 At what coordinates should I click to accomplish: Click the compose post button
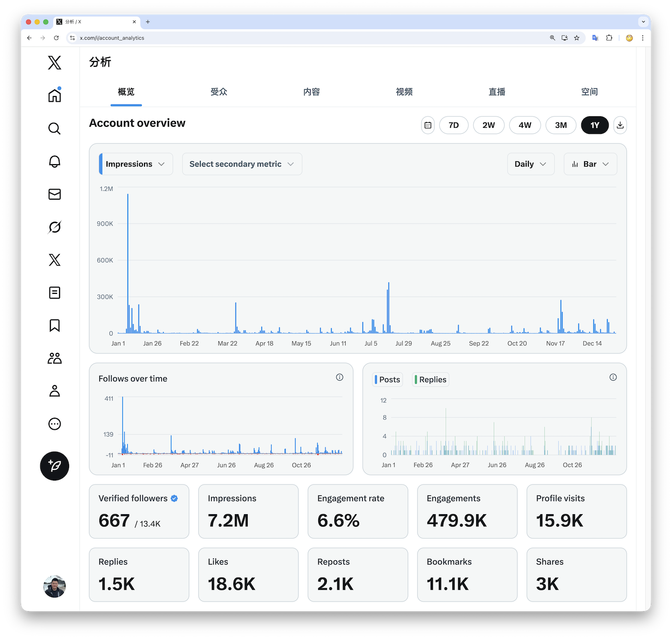55,466
